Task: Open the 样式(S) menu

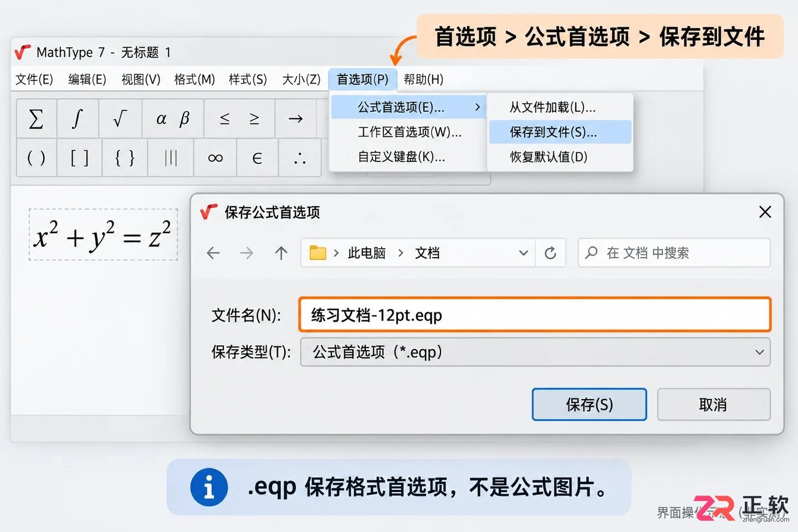Action: tap(248, 79)
